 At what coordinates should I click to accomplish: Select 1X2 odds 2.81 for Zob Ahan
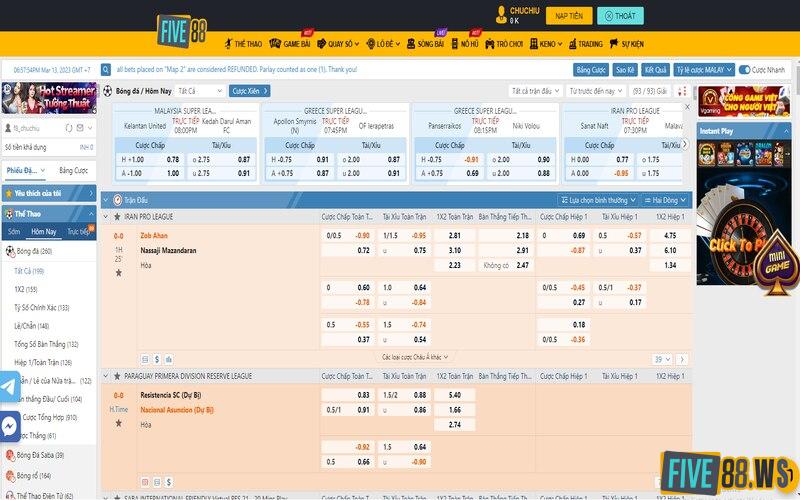(x=455, y=236)
